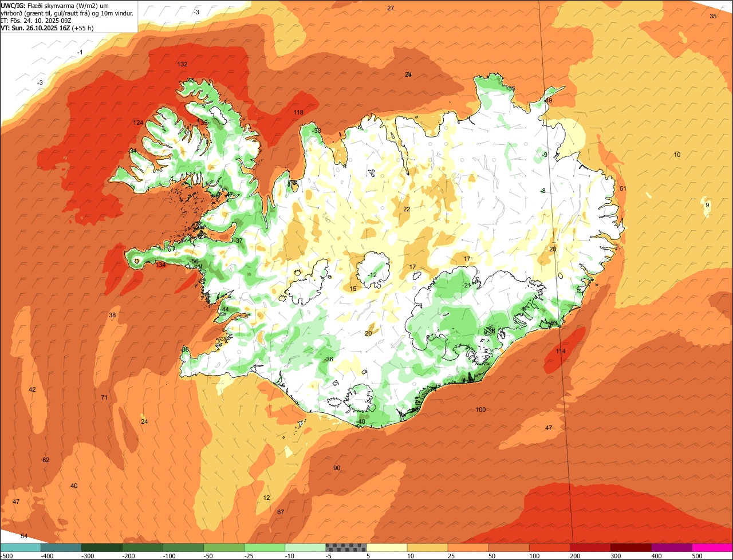The image size is (733, 560).
Task: Select the map value 51 off the east coast
Action: point(623,189)
